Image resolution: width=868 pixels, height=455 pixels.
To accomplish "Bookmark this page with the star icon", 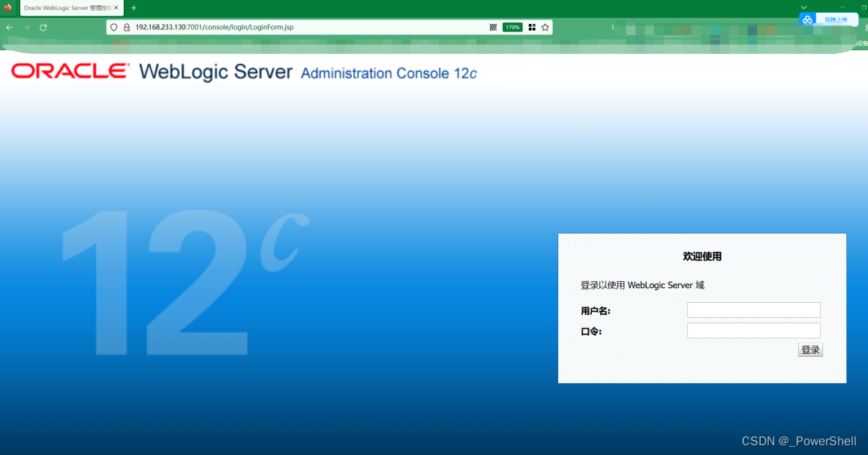I will click(x=545, y=27).
